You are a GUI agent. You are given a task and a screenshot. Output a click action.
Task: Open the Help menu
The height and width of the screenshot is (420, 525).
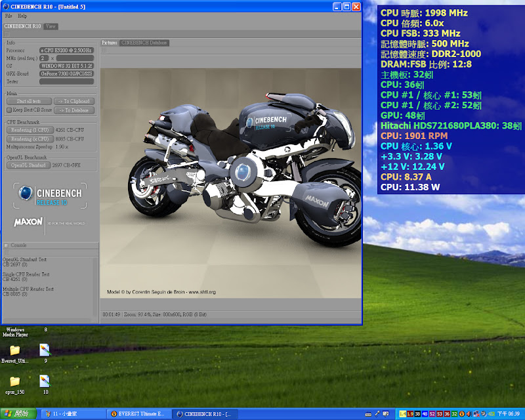pos(22,16)
